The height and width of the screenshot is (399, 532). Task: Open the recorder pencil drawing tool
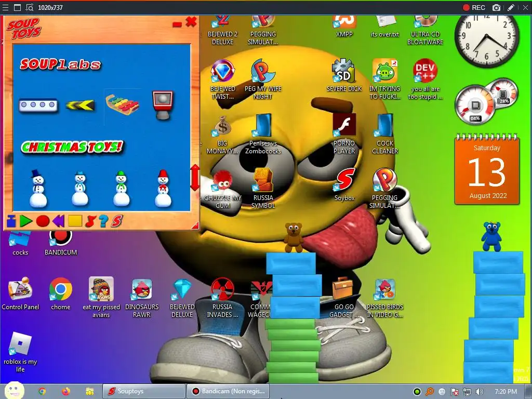[511, 7]
